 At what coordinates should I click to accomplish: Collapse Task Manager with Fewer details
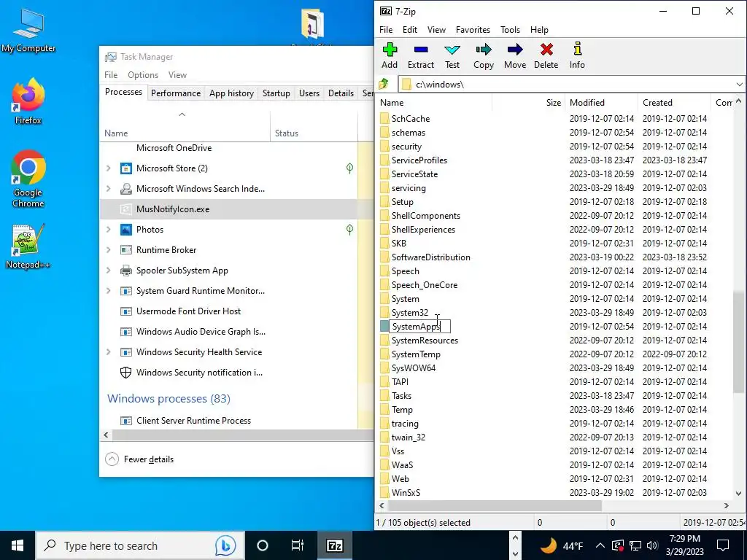click(139, 459)
